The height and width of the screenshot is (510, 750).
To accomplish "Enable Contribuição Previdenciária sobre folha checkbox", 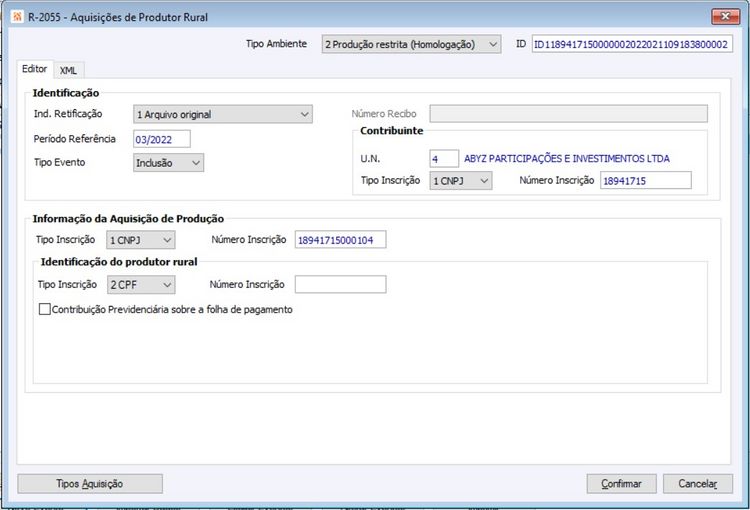I will tap(44, 309).
